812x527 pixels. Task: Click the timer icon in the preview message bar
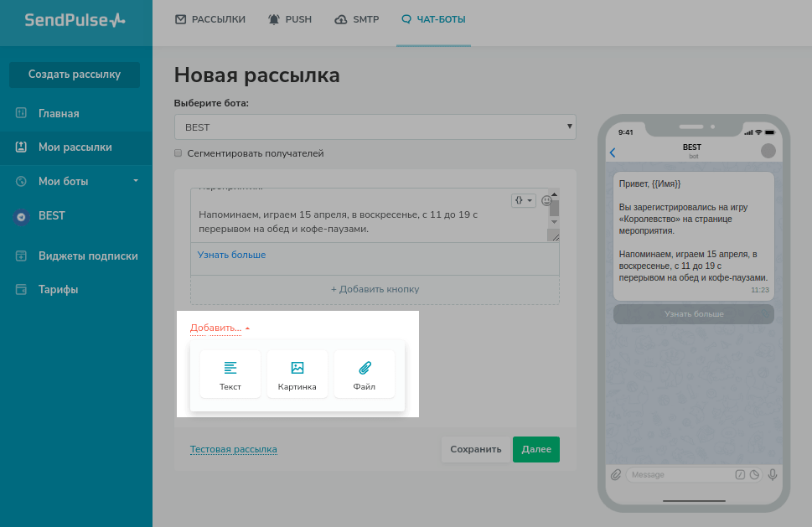coord(755,475)
